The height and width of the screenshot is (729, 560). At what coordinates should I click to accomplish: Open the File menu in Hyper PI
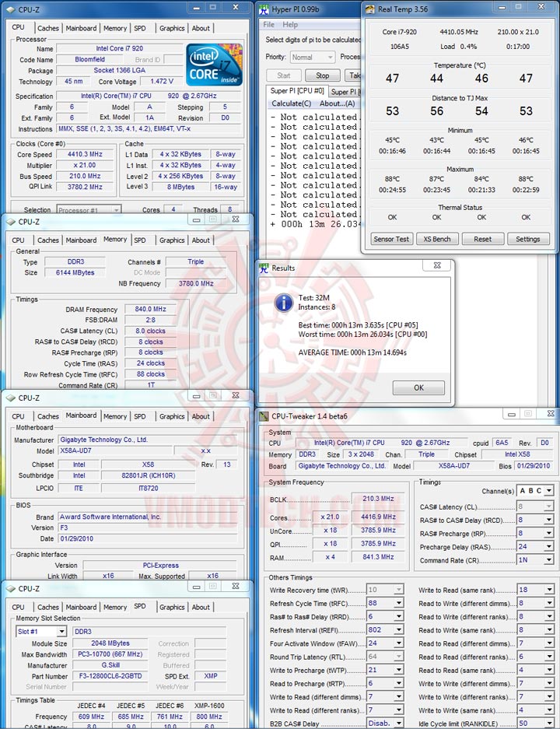pyautogui.click(x=268, y=25)
